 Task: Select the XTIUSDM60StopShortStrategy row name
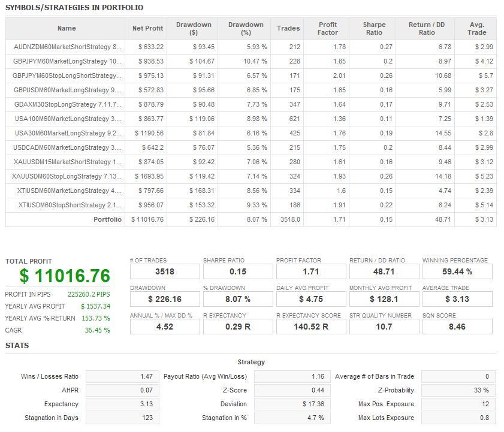(70, 205)
